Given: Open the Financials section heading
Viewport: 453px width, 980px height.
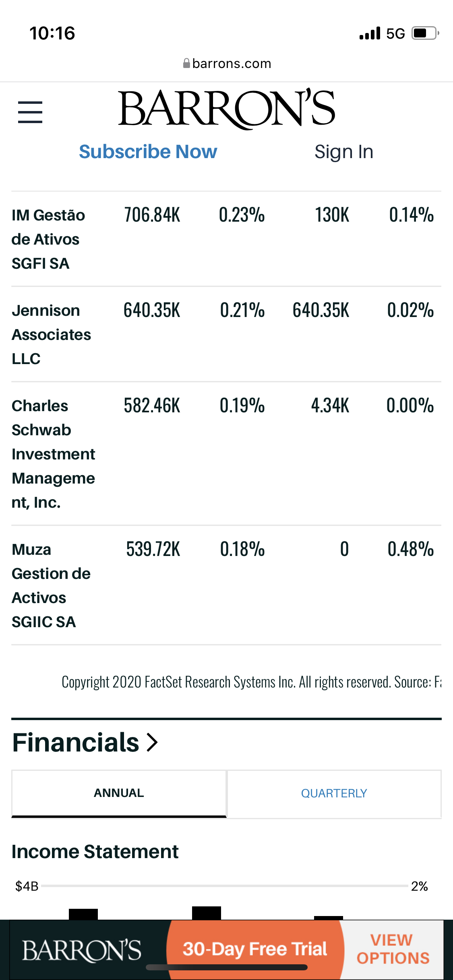Looking at the screenshot, I should pos(76,743).
